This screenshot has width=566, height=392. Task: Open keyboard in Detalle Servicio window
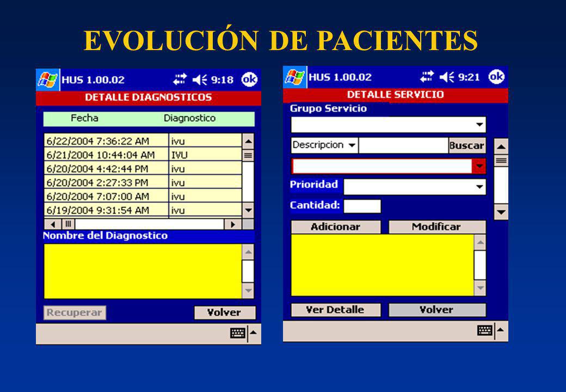click(x=485, y=330)
